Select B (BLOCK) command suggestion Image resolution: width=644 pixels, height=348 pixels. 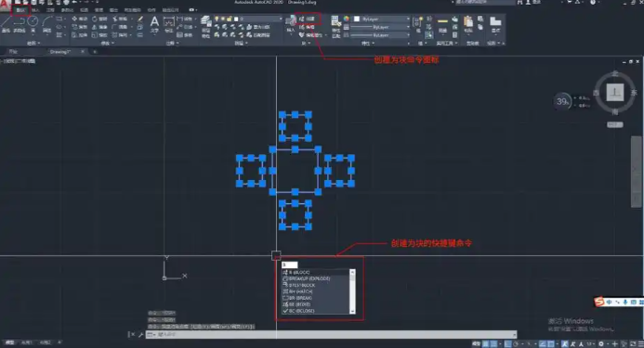coord(315,273)
